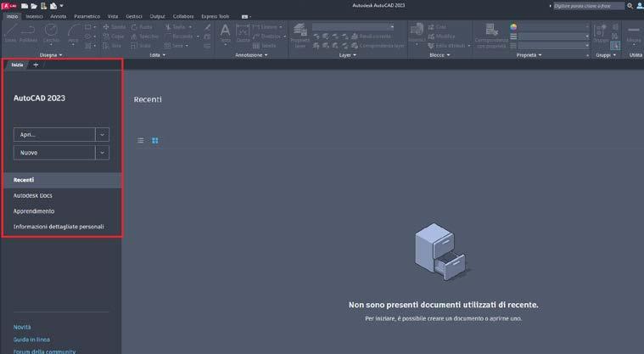This screenshot has height=354, width=644.
Task: Click the New file quick access icon
Action: (x=25, y=6)
